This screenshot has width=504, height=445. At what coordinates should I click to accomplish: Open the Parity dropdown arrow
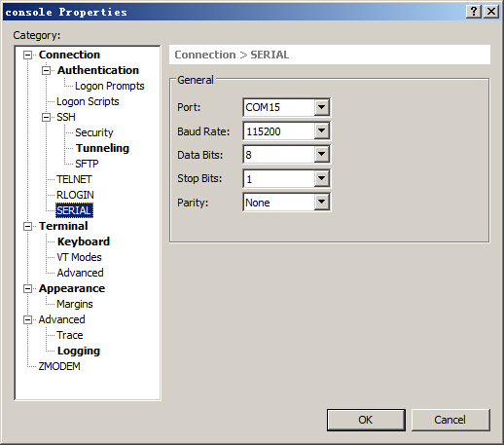click(x=321, y=202)
